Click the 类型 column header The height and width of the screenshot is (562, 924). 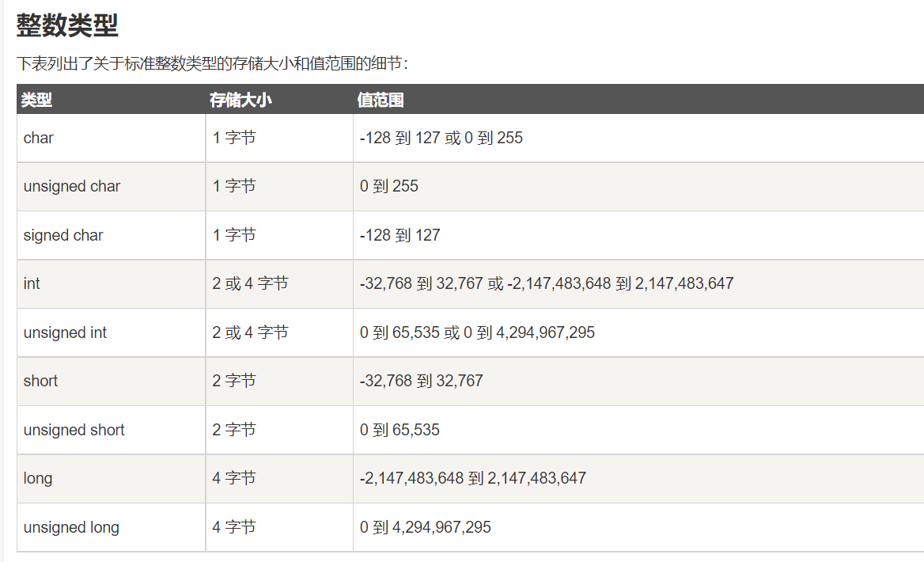[37, 100]
